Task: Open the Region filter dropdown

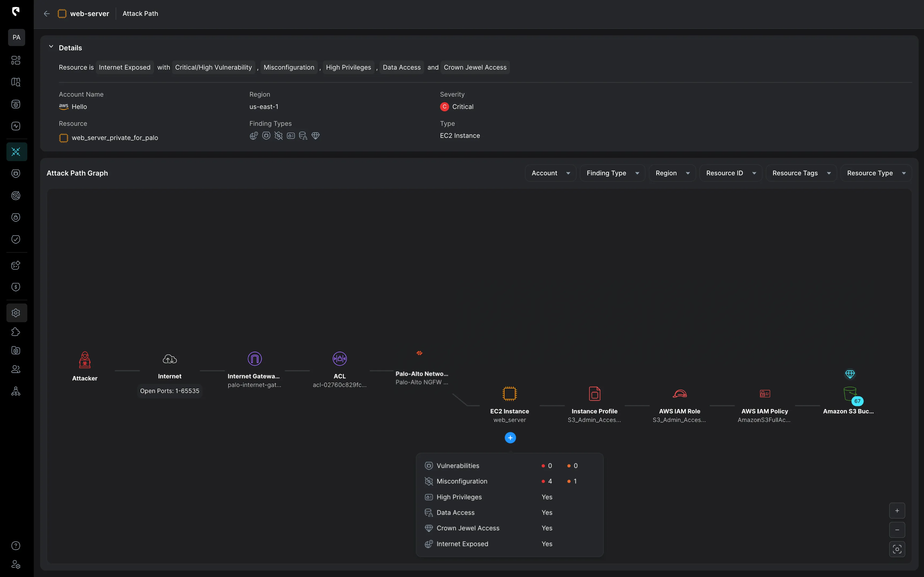Action: (x=672, y=173)
